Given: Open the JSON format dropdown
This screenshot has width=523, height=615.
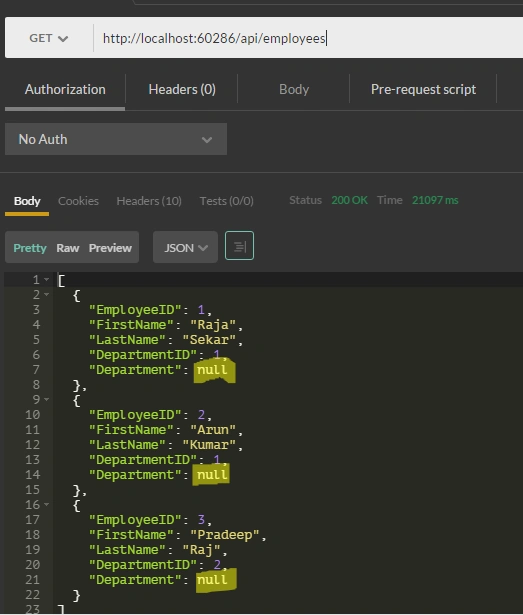Looking at the screenshot, I should coord(185,247).
